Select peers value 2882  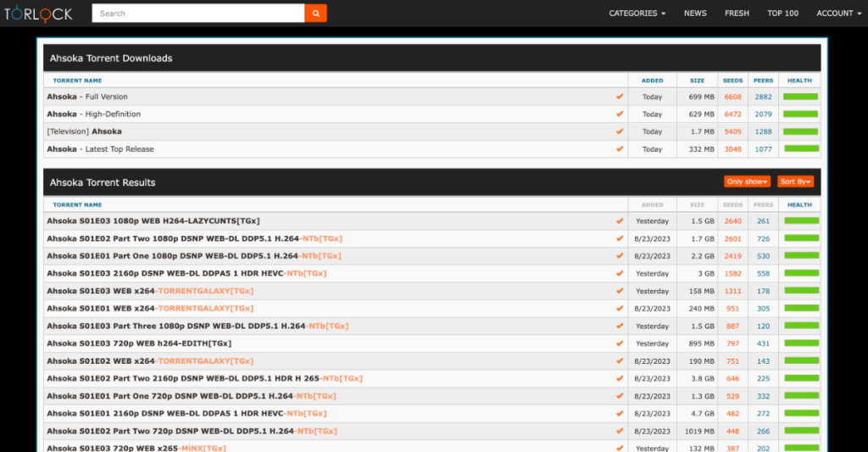[x=764, y=97]
